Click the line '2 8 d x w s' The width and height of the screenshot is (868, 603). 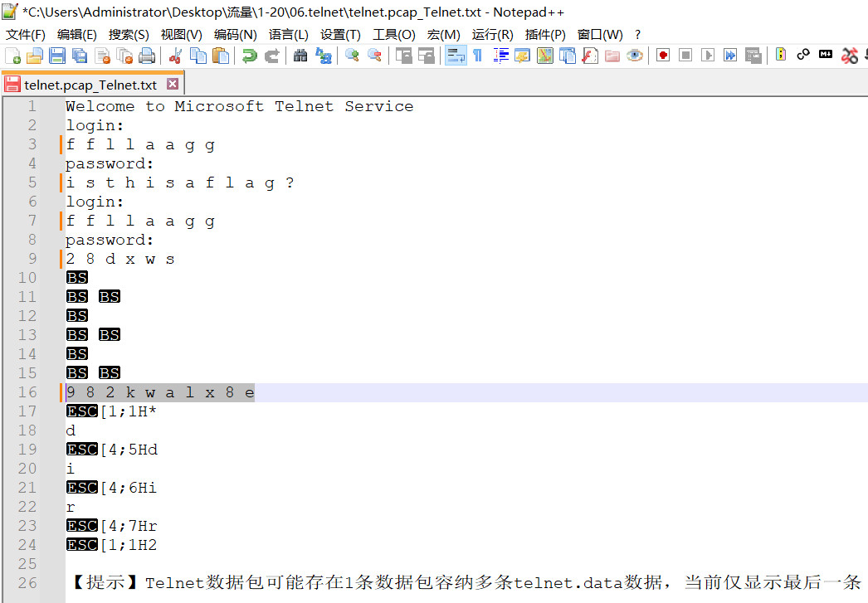(x=120, y=259)
